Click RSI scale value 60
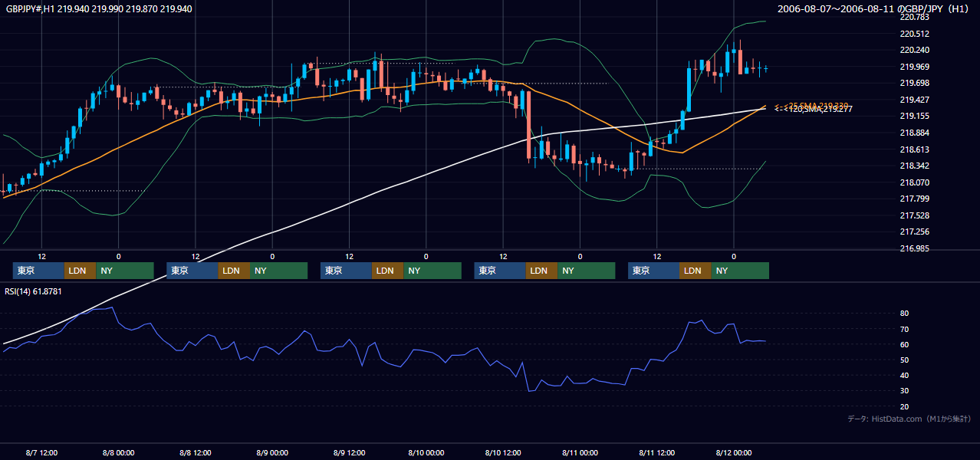 tap(905, 344)
